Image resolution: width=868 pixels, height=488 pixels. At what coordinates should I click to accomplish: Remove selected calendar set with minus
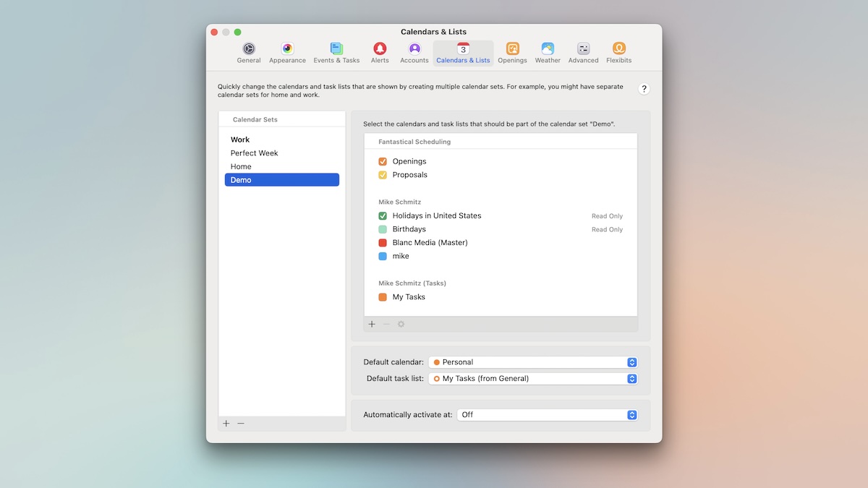(x=241, y=424)
